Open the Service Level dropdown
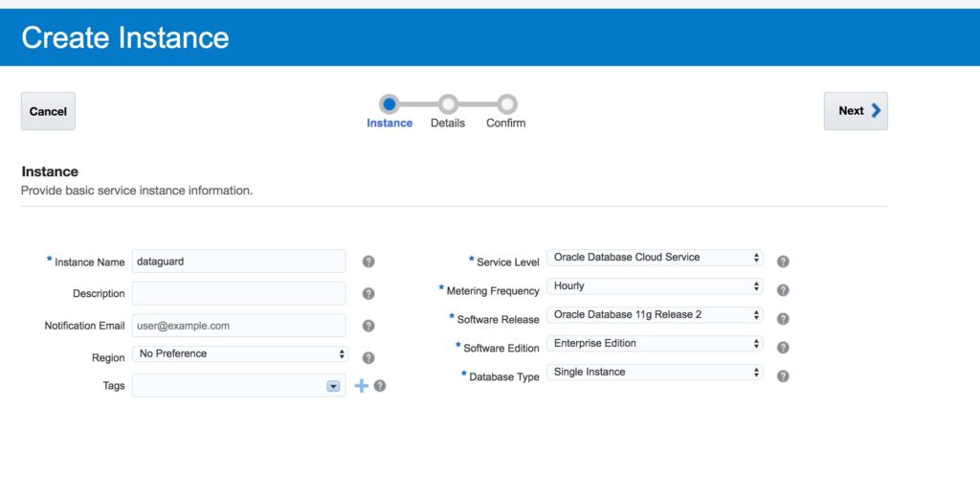Screen dimensions: 980x477 pos(655,258)
